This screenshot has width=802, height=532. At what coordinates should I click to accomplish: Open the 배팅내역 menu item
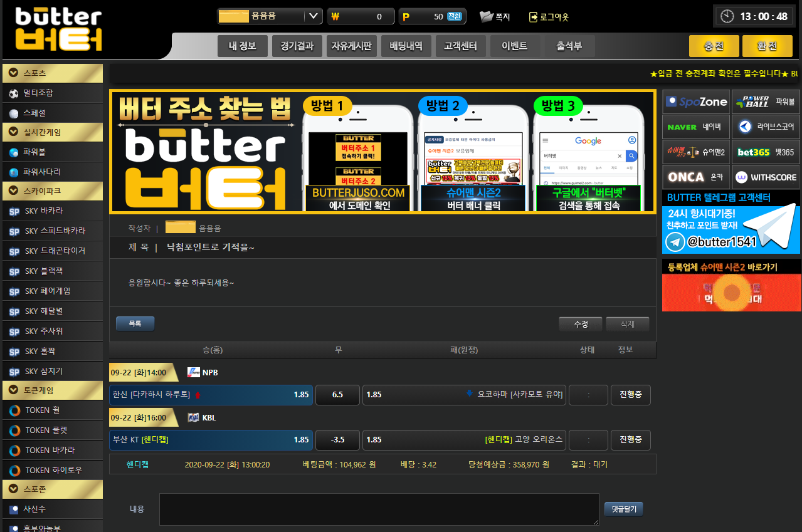[x=406, y=46]
